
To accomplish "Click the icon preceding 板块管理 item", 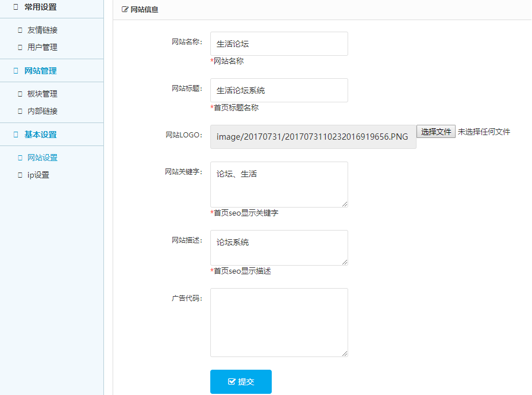I will [x=20, y=93].
